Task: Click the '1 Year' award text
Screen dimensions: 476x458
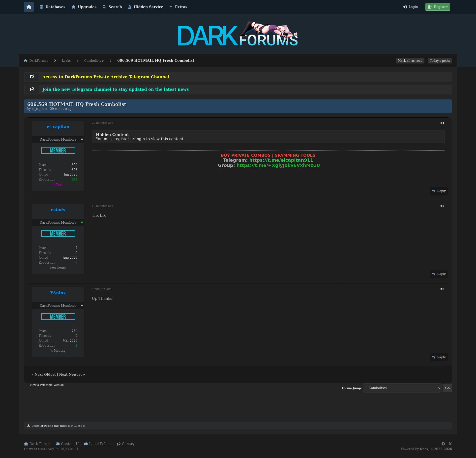Action: point(58,184)
